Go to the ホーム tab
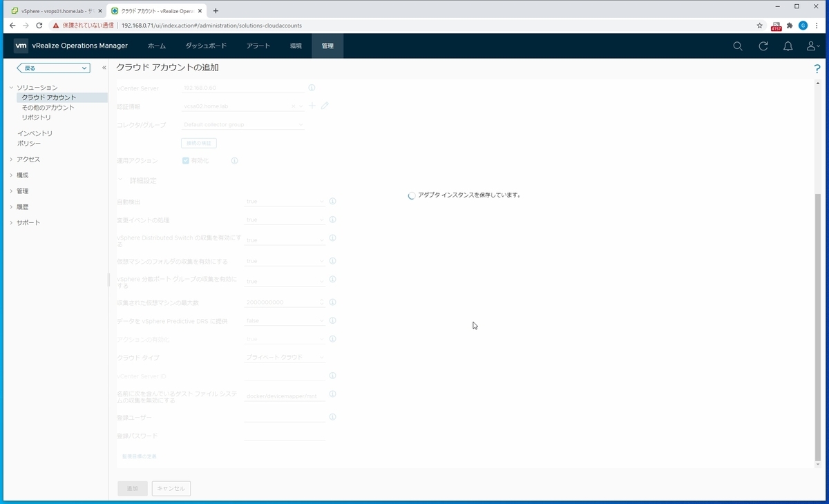The width and height of the screenshot is (829, 504). point(157,46)
